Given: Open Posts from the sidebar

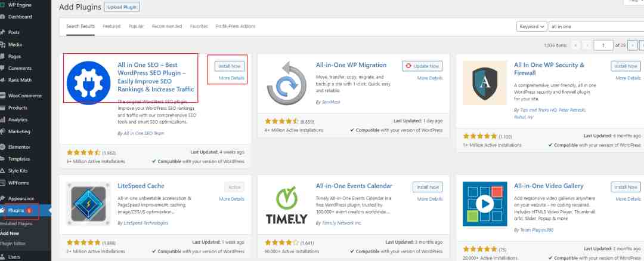Looking at the screenshot, I should coord(14,32).
